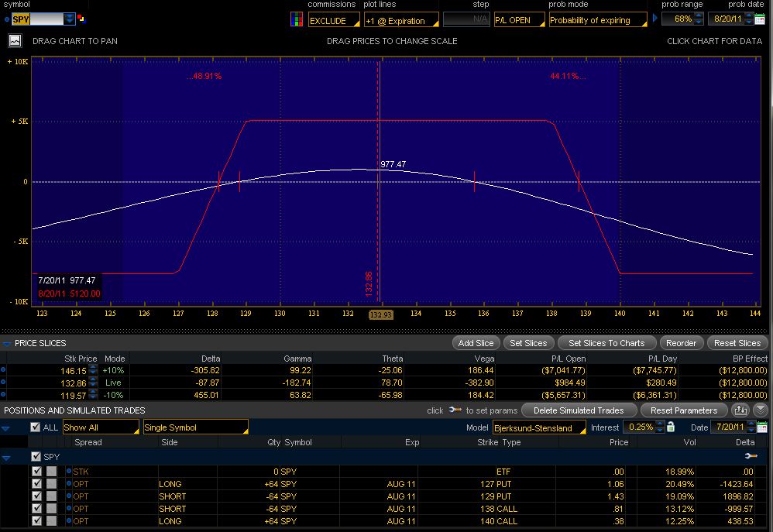Image resolution: width=773 pixels, height=532 pixels.
Task: Uncheck the LONG 140 CALL checkbox
Action: [37, 520]
